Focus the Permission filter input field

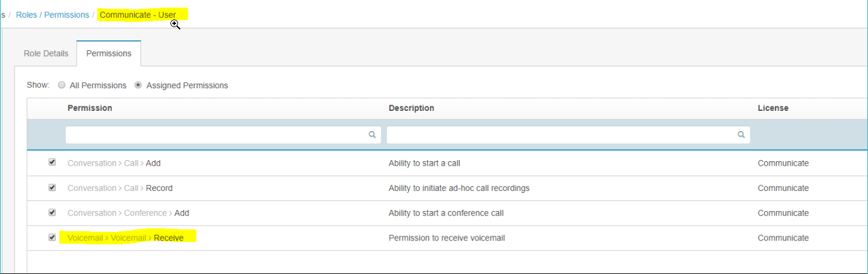[223, 135]
